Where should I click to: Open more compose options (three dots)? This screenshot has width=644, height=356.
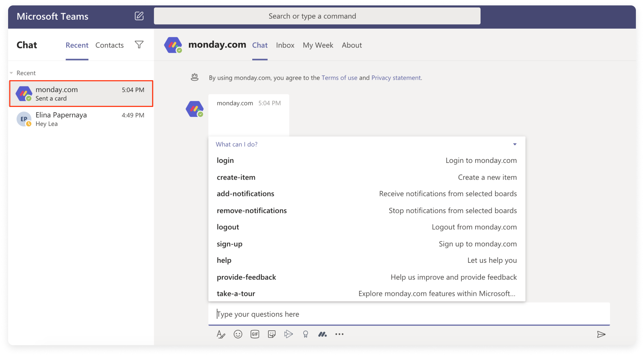(x=339, y=334)
